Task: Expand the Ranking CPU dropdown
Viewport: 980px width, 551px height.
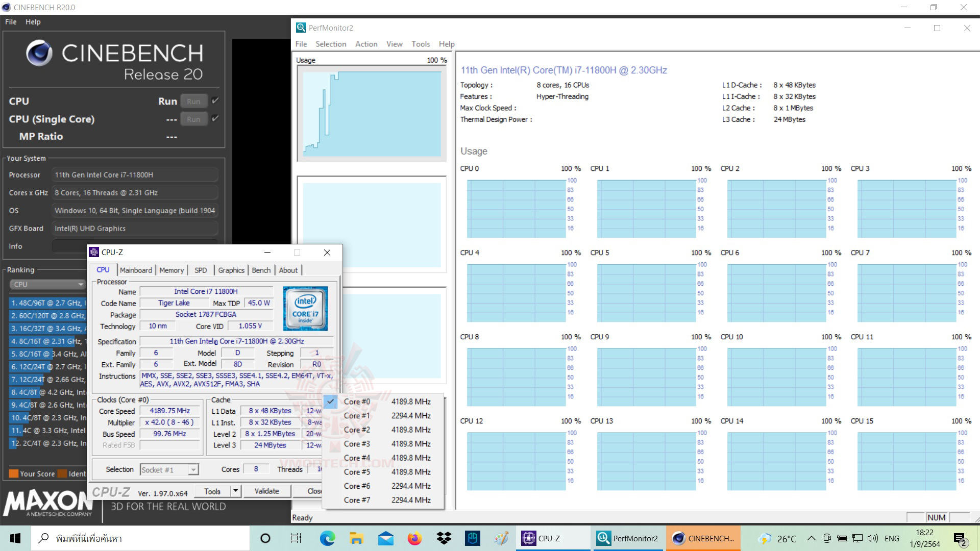Action: point(47,284)
